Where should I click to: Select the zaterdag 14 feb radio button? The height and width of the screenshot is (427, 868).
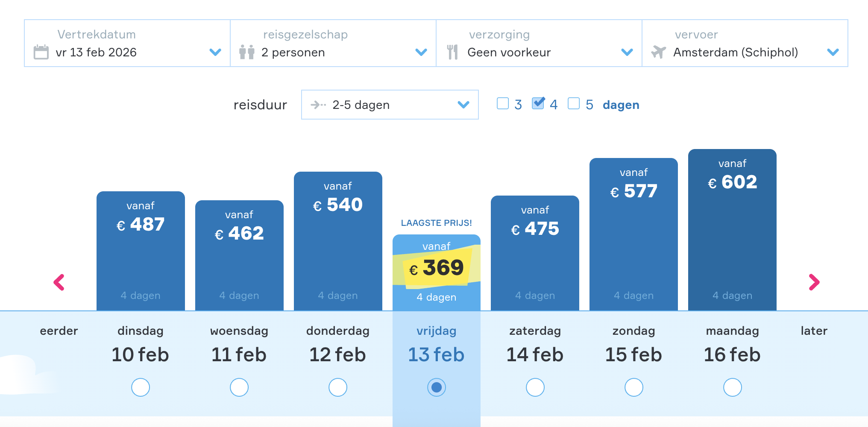[535, 387]
